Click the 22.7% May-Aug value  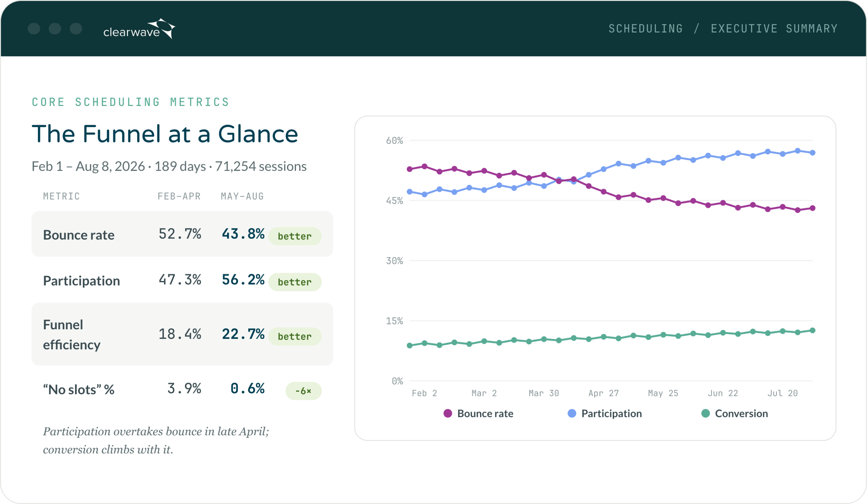tap(243, 334)
